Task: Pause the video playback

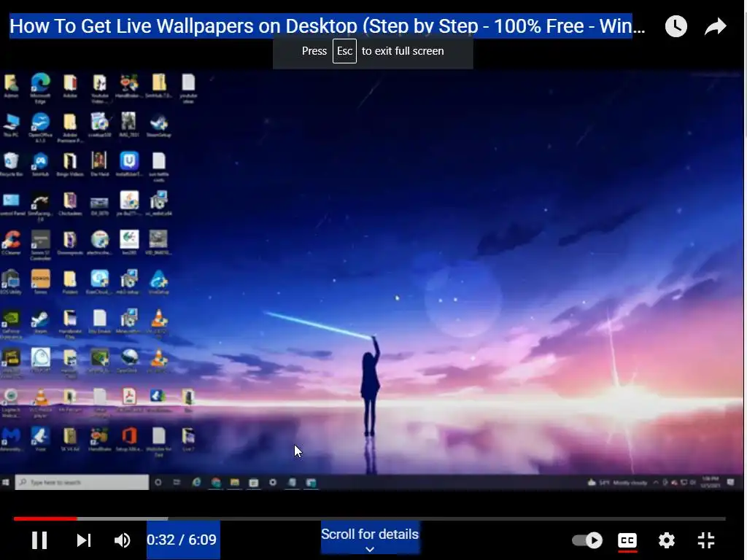Action: 39,540
